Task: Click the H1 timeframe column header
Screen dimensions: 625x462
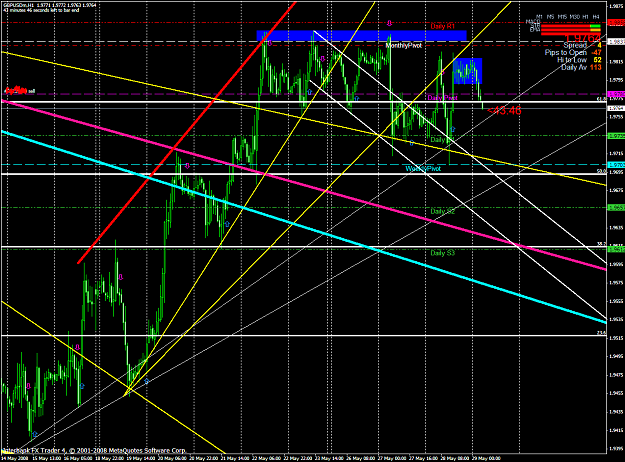Action: pos(586,17)
